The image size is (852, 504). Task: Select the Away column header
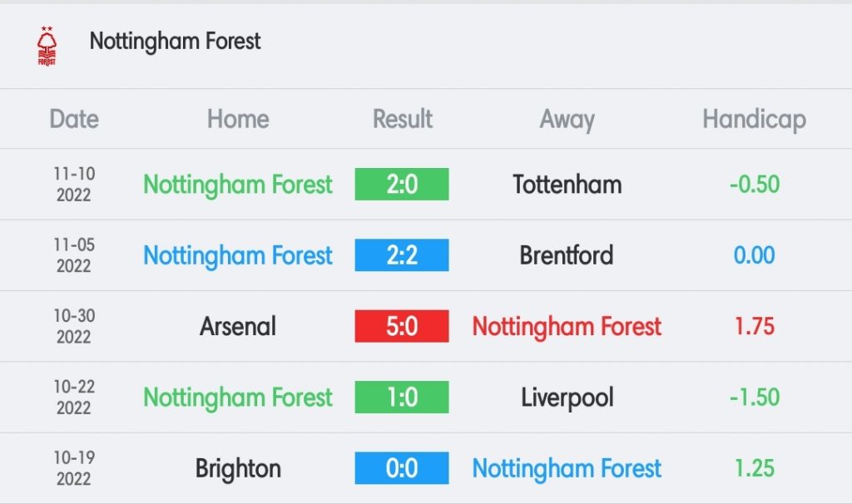(567, 120)
